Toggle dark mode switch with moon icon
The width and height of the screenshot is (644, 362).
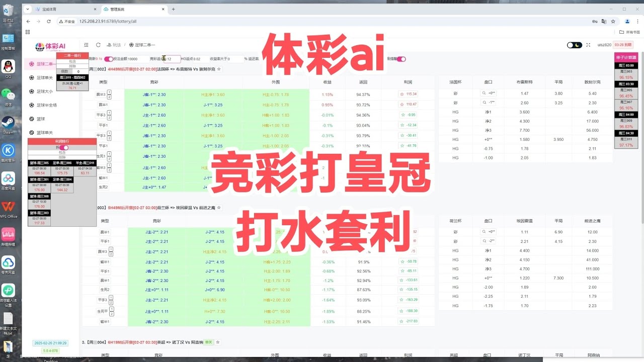(x=574, y=45)
